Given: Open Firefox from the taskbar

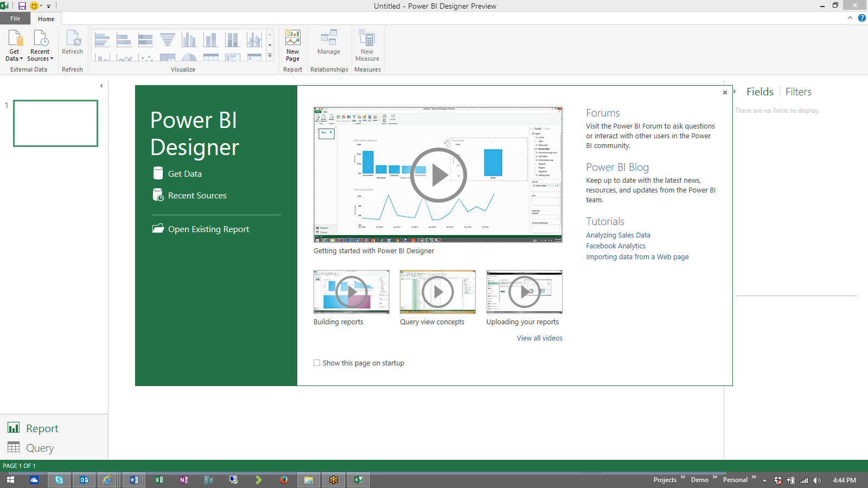Looking at the screenshot, I should tap(284, 480).
